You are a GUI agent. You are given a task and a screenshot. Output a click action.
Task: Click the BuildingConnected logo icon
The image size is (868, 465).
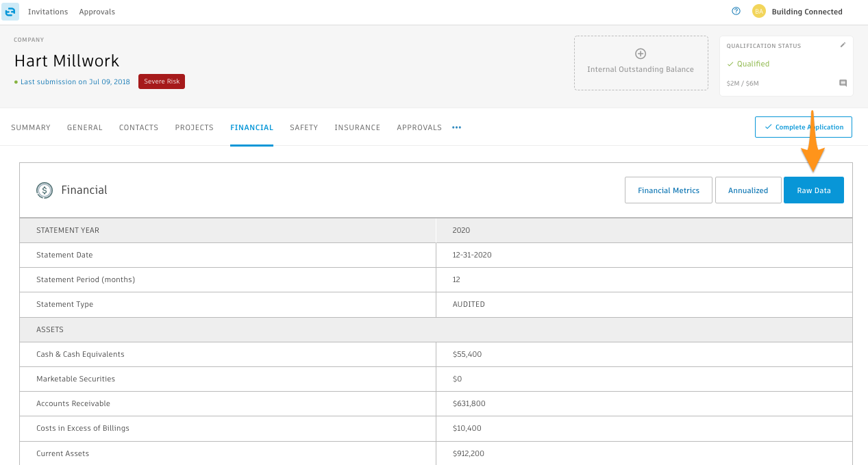click(x=10, y=12)
